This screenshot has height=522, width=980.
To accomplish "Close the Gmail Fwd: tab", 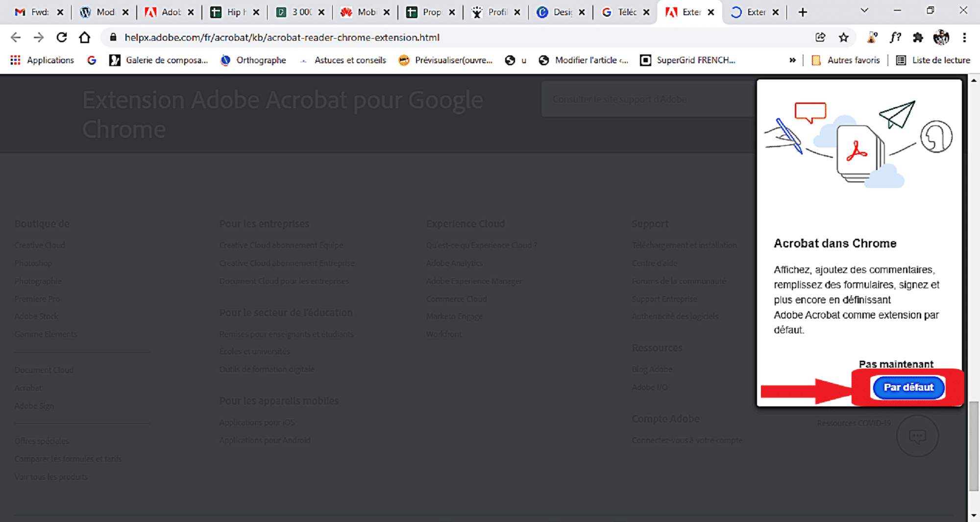I will click(60, 12).
